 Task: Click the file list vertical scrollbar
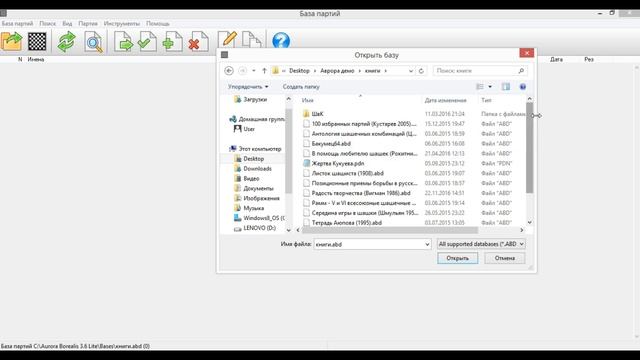tap(529, 148)
